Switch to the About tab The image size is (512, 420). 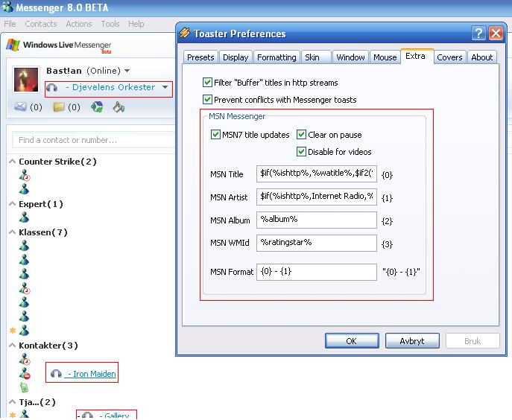482,57
